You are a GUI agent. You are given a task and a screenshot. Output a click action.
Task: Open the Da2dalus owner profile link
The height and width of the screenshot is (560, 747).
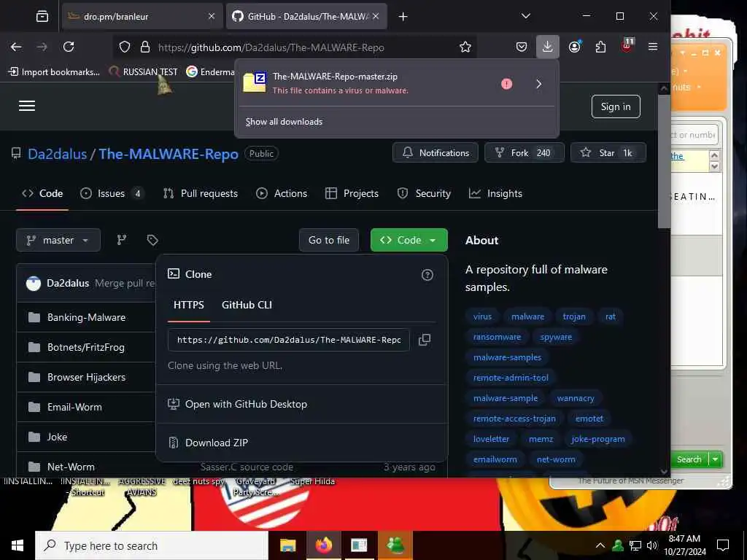point(57,154)
